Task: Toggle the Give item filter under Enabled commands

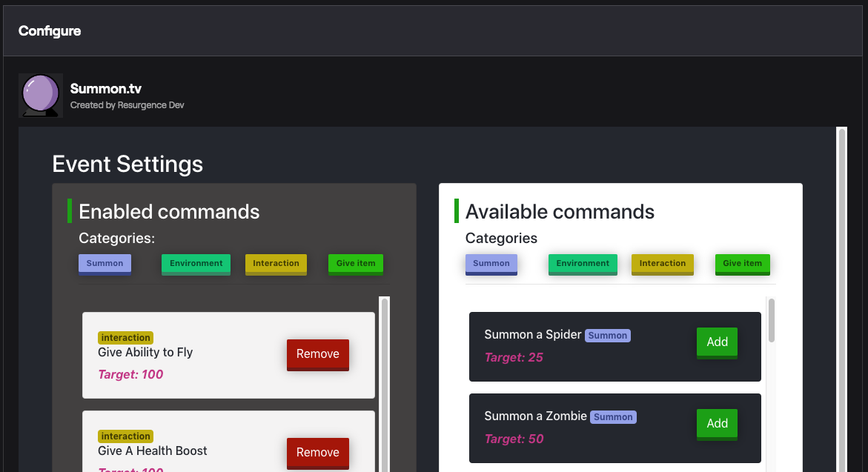Action: tap(356, 263)
